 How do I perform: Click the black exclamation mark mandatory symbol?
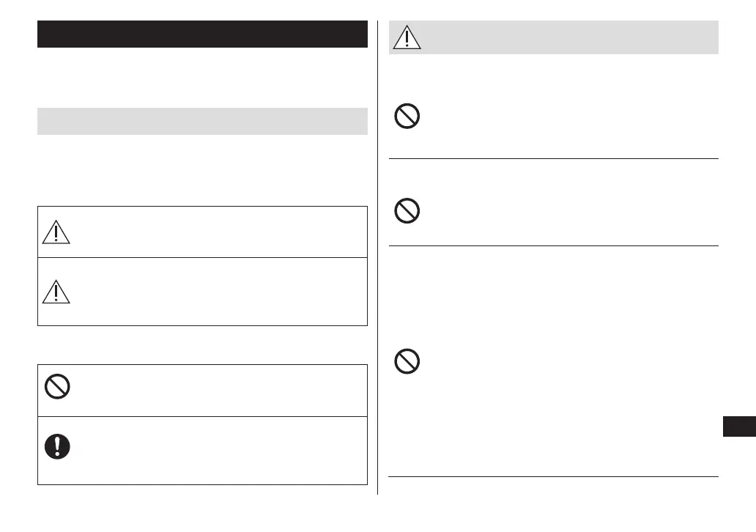56,447
